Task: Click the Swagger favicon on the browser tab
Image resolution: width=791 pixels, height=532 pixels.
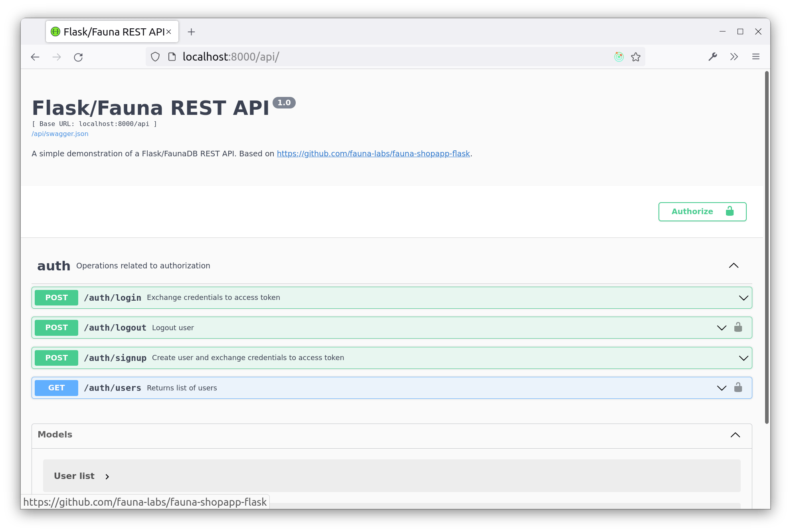Action: [x=55, y=32]
